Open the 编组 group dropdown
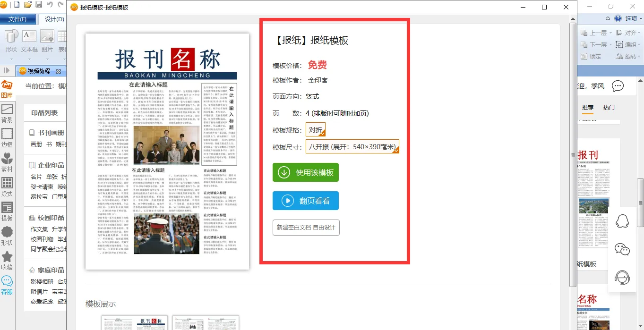The height and width of the screenshot is (330, 644). click(629, 44)
